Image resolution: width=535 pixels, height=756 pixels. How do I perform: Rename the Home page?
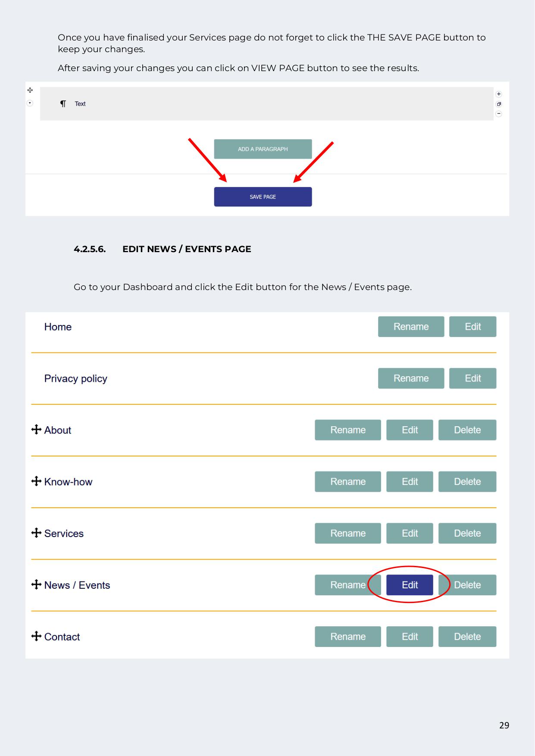411,327
